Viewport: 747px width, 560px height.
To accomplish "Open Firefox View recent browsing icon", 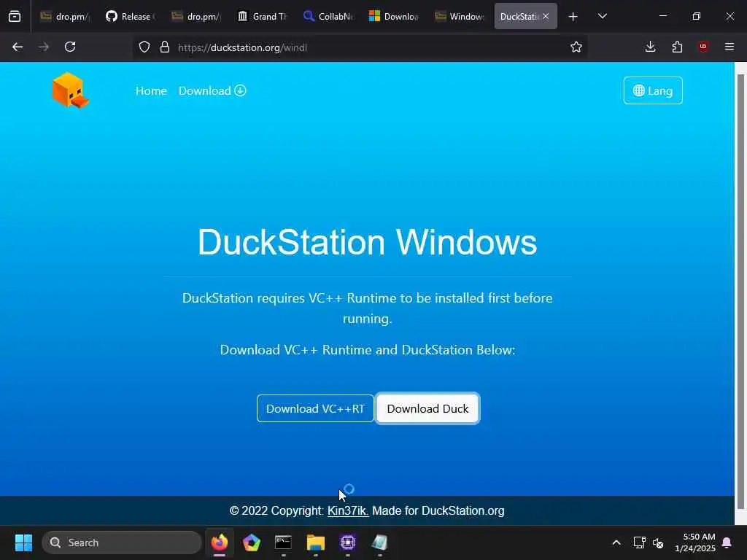I will pos(15,16).
